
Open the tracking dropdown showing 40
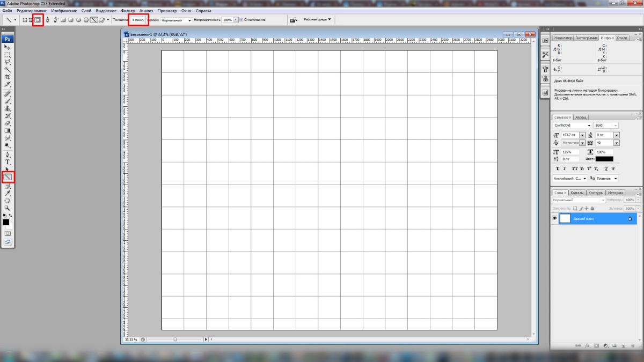616,143
